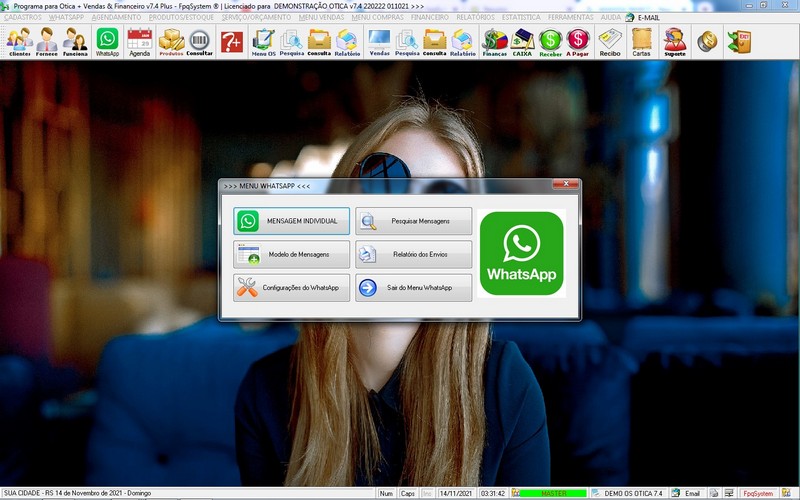The height and width of the screenshot is (500, 800).
Task: Click the Suporte headset icon
Action: click(674, 42)
